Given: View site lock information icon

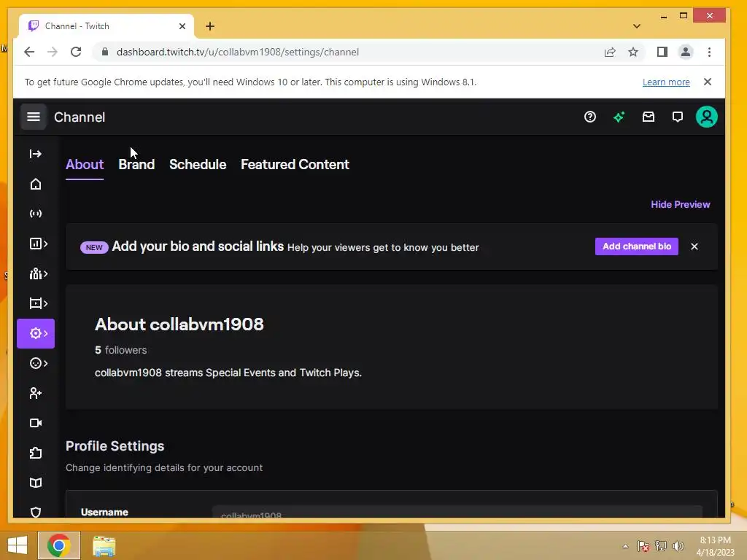Looking at the screenshot, I should [105, 52].
